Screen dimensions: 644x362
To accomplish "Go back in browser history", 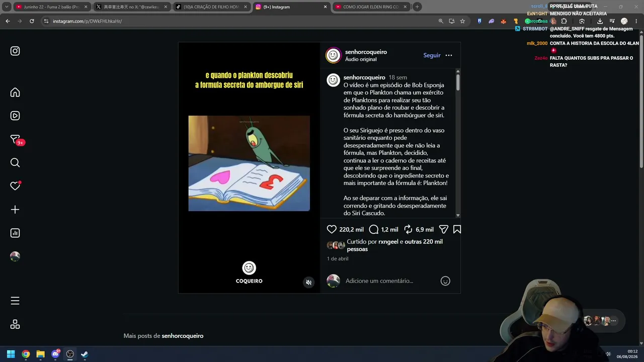I will [x=8, y=21].
